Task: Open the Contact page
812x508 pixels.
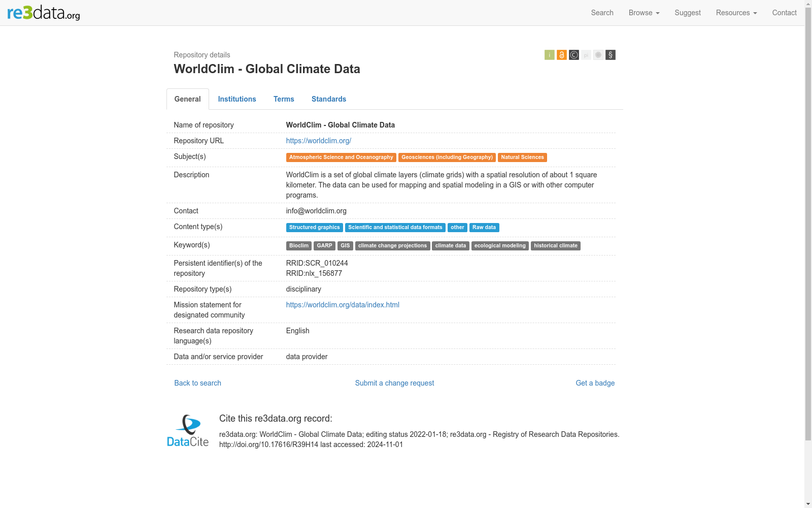Action: tap(784, 13)
